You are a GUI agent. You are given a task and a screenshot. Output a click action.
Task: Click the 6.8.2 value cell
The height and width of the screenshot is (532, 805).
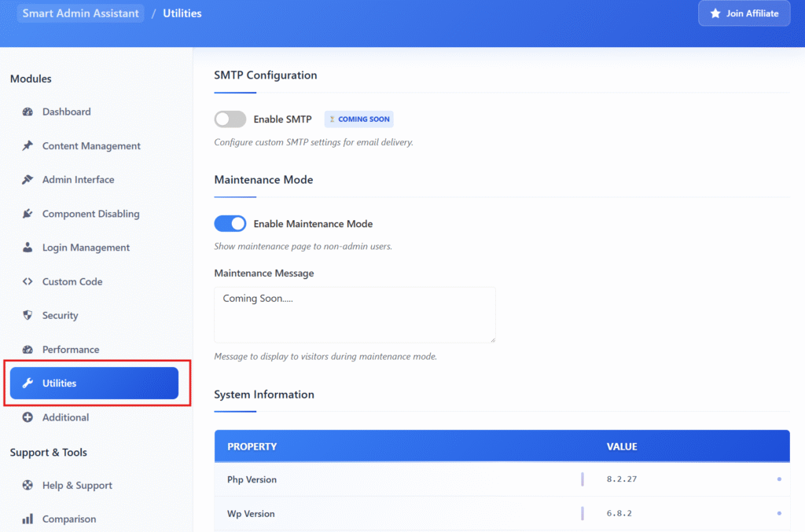(619, 513)
